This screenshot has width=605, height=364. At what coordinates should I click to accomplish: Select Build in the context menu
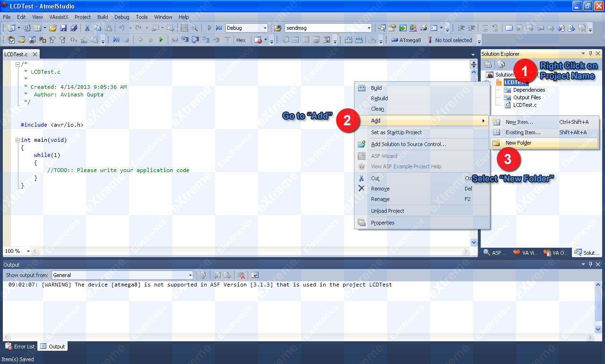pyautogui.click(x=422, y=88)
